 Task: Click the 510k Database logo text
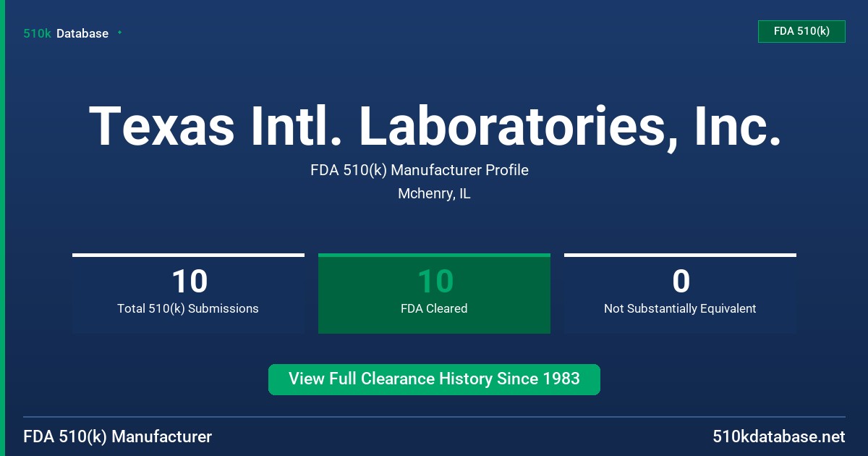(x=66, y=33)
